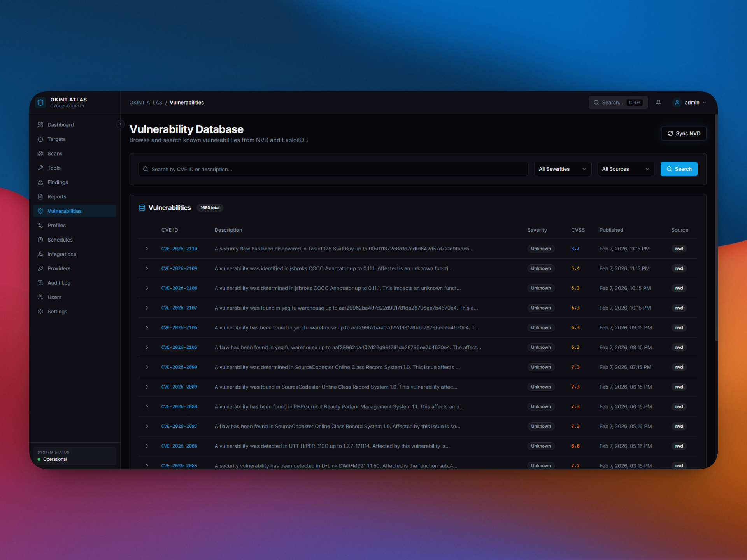Select Vulnerabilities in the sidebar menu
Screen dimensions: 747x560
[x=64, y=211]
